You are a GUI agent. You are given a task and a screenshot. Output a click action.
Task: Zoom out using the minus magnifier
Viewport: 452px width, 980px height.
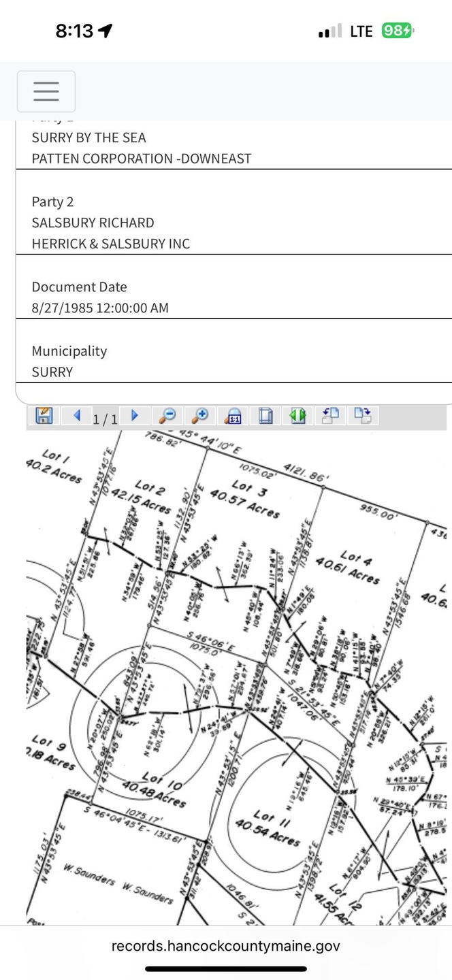pyautogui.click(x=167, y=415)
